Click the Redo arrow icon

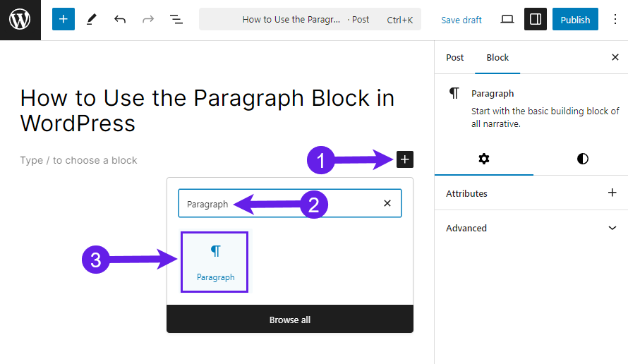click(x=148, y=19)
